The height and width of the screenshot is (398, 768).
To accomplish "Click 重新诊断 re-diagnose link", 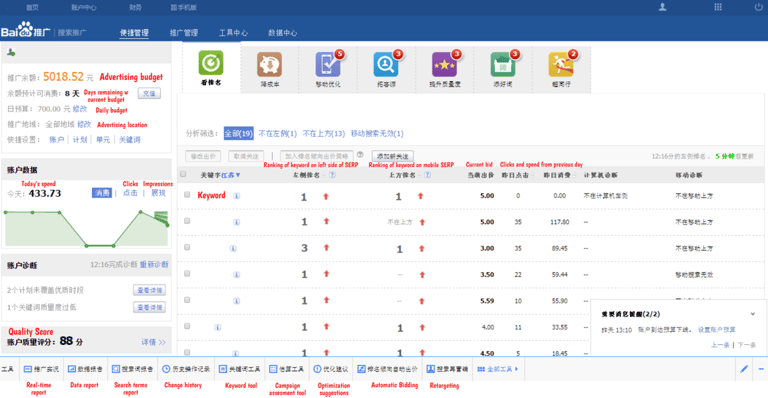I will pos(154,264).
